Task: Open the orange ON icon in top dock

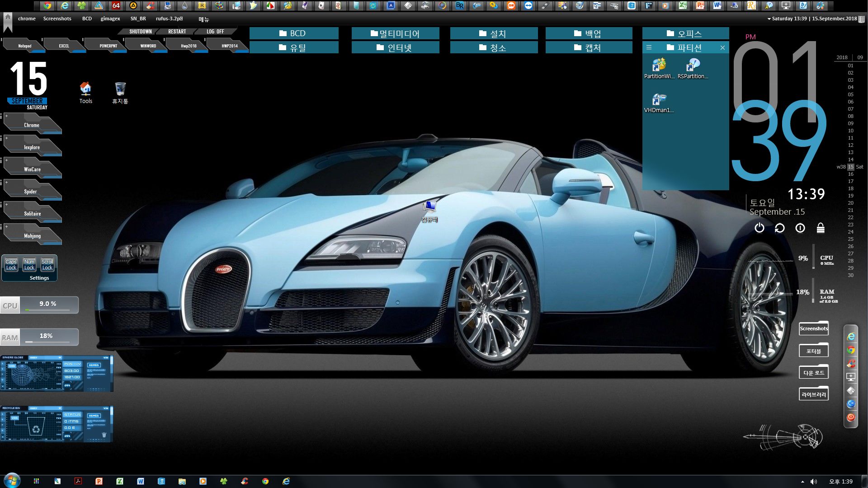Action: click(x=511, y=5)
